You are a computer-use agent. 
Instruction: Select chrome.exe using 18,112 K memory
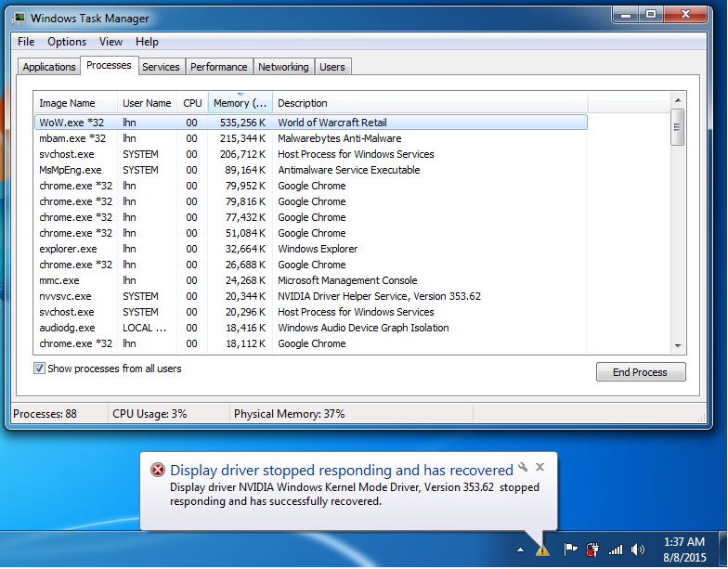[310, 343]
